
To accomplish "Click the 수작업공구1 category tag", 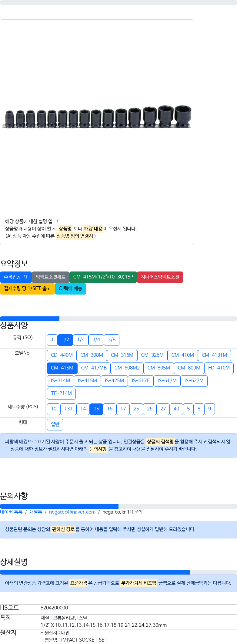I will 16,277.
